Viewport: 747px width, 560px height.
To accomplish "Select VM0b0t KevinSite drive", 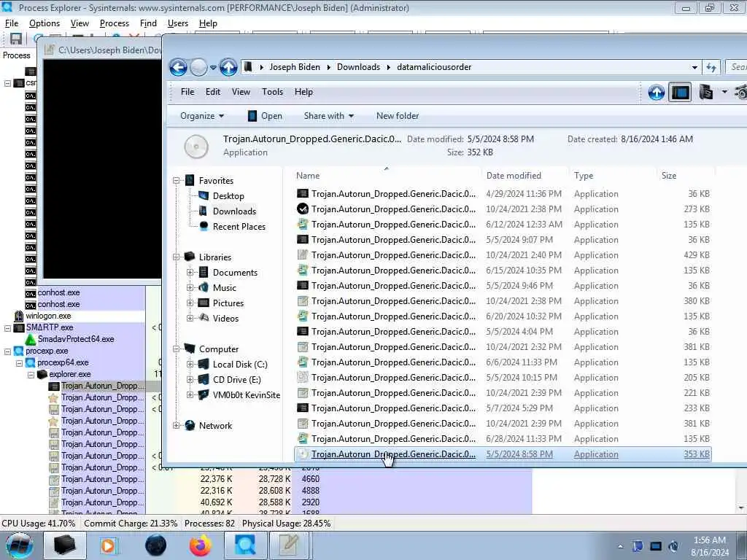I will [246, 394].
